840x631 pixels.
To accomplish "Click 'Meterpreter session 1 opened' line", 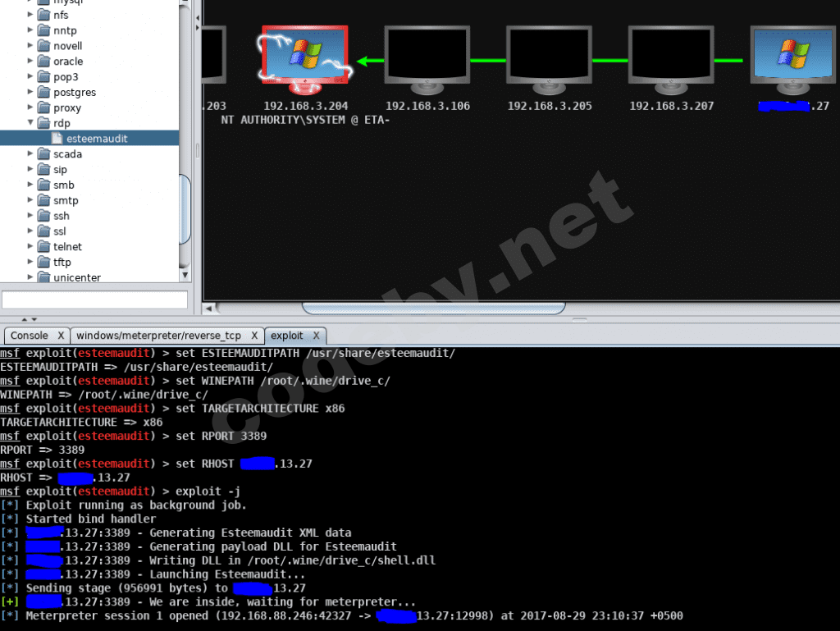I will (342, 615).
